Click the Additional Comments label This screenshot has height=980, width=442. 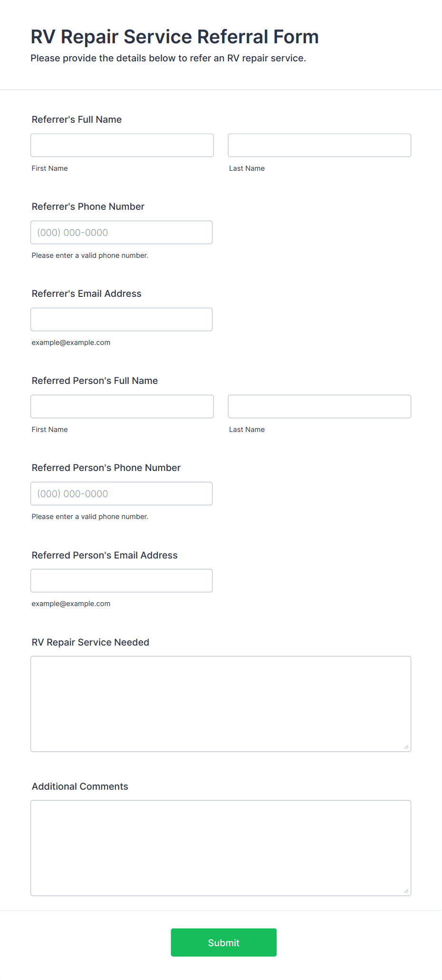[x=80, y=786]
